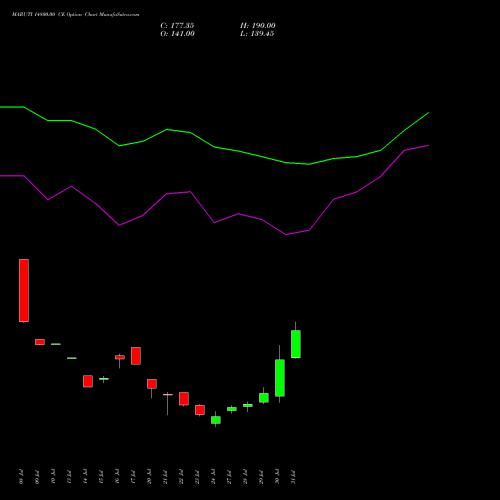Click the MARUTI CE Options chart title

[76, 15]
